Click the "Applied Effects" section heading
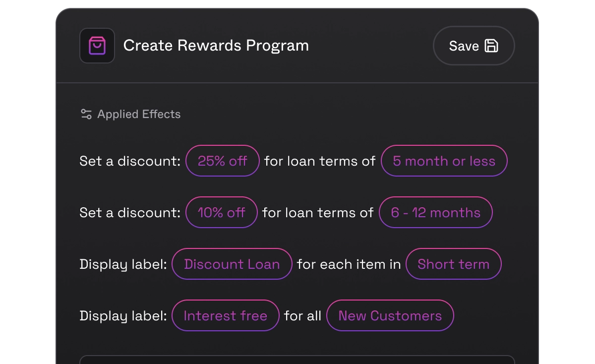 point(139,114)
